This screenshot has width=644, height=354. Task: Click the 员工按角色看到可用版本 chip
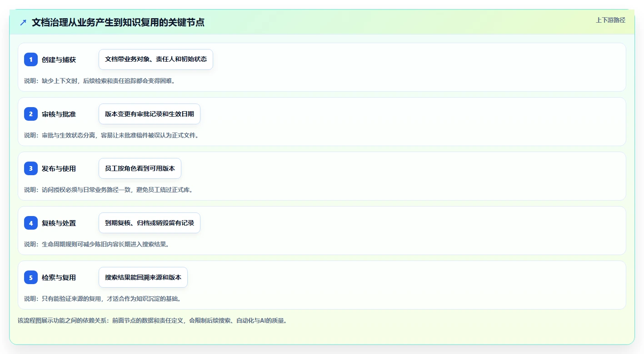(140, 168)
